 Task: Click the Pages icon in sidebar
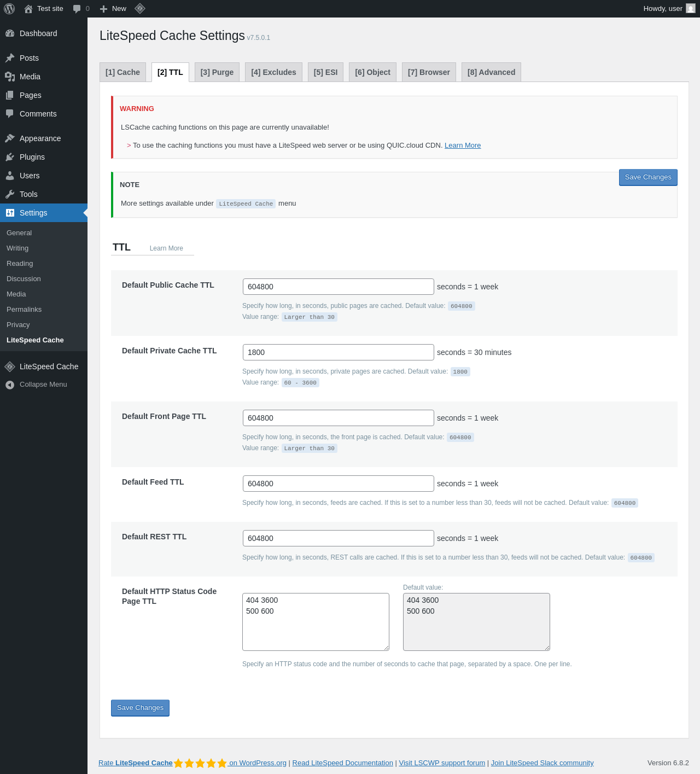pos(10,95)
